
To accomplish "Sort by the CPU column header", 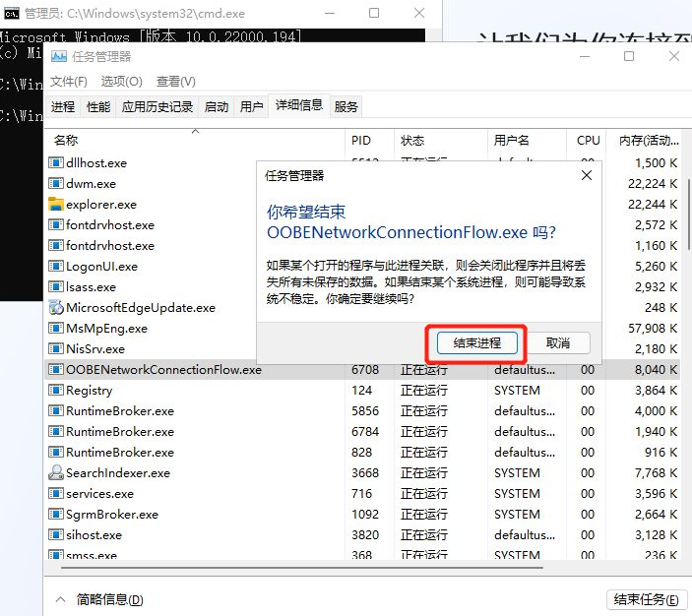I will tap(586, 141).
